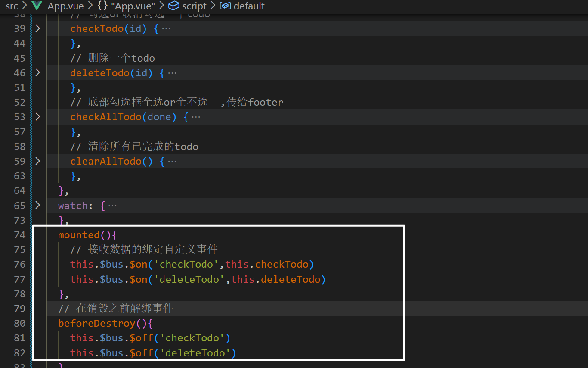
Task: Click the comment 接收数据的绑定自定义事件
Action: coord(144,249)
